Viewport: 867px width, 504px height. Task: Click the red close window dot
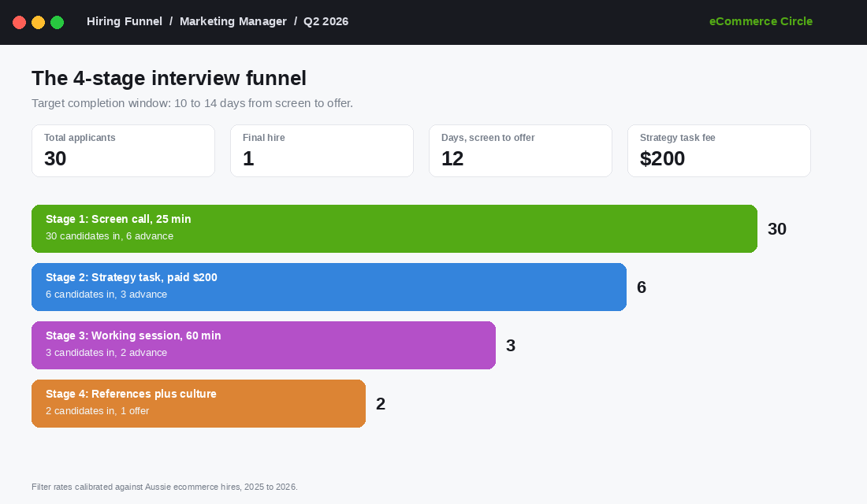[20, 22]
